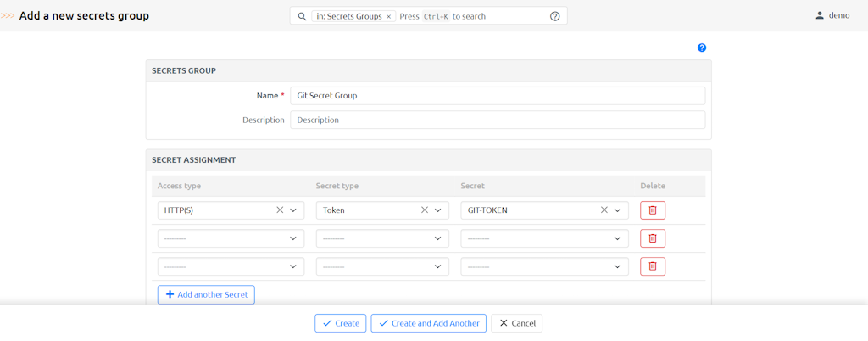Delete the second secret assignment row
Image resolution: width=868 pixels, height=341 pixels.
click(x=652, y=238)
